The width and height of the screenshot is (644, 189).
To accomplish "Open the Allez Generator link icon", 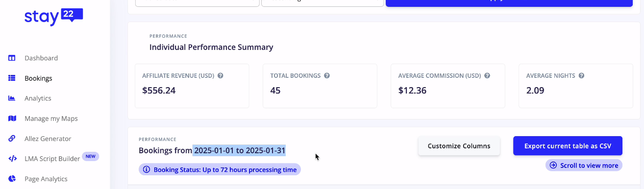I will point(12,139).
